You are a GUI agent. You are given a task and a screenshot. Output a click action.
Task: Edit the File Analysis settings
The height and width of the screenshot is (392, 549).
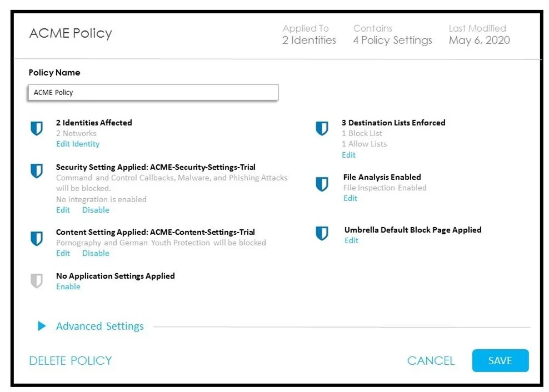click(350, 198)
